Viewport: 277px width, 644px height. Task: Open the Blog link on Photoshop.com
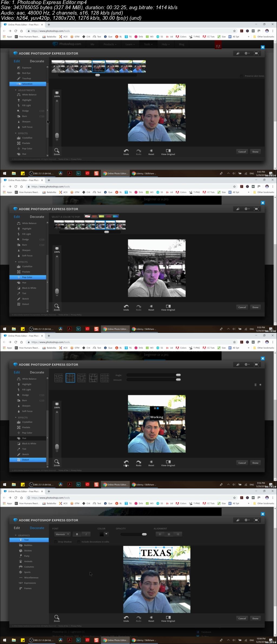pos(182,44)
